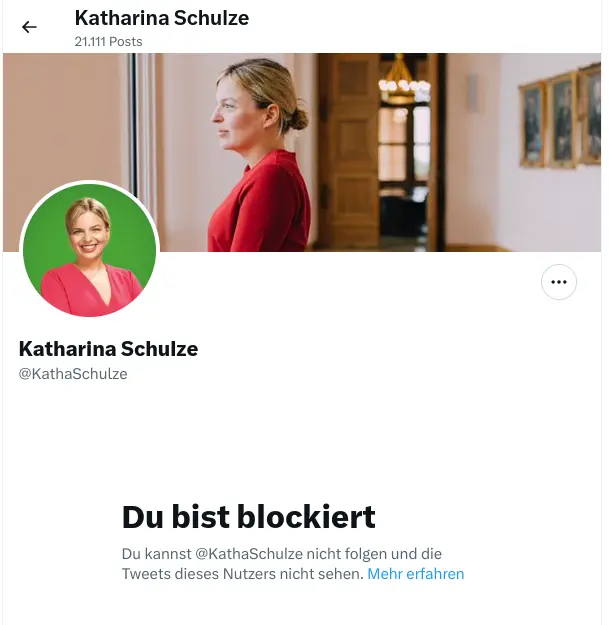Click the "Mehr erfahren" link

(415, 574)
